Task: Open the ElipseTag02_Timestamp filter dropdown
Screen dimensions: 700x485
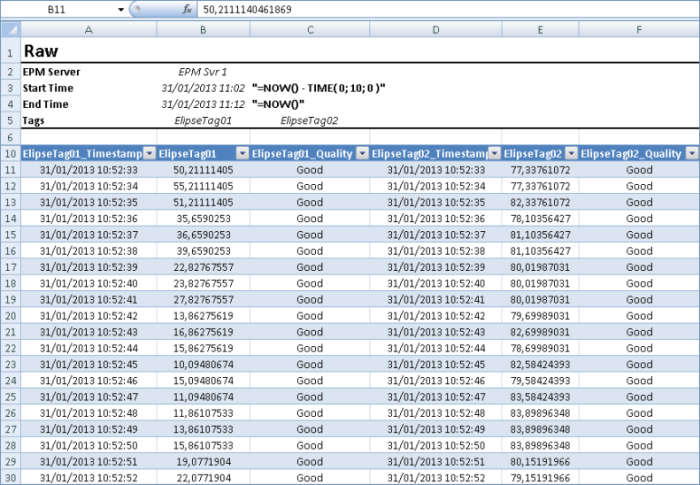Action: (495, 154)
